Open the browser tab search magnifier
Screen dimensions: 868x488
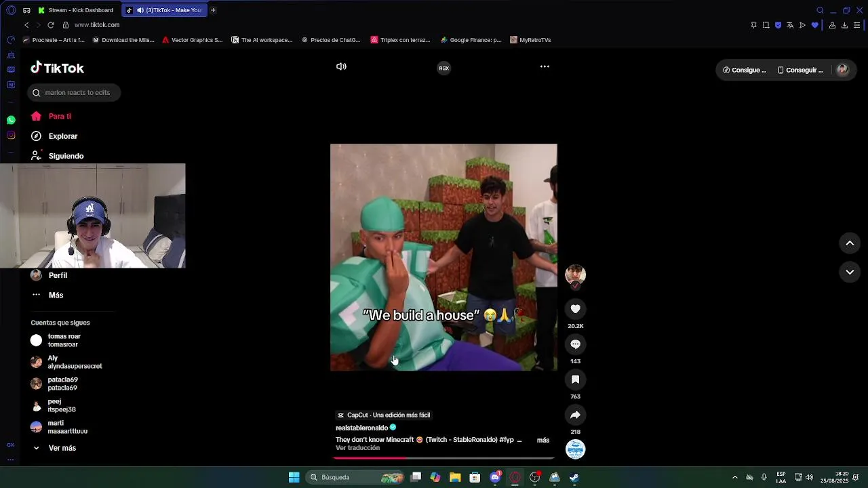[820, 10]
